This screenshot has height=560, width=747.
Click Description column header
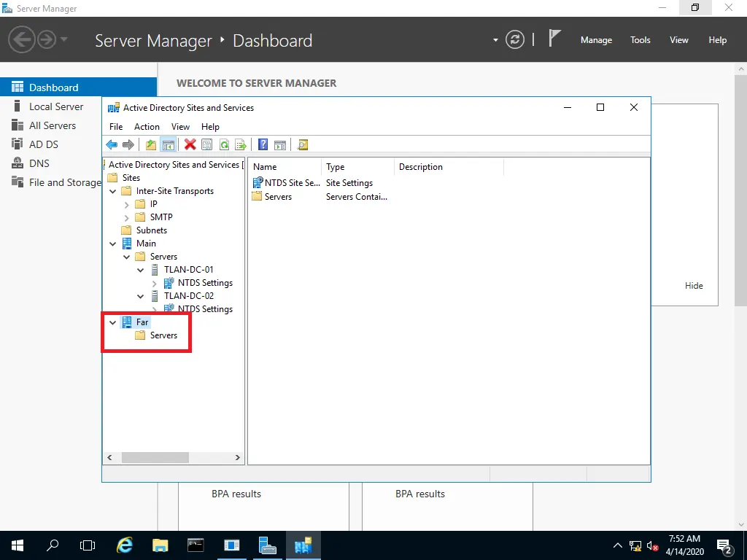449,167
